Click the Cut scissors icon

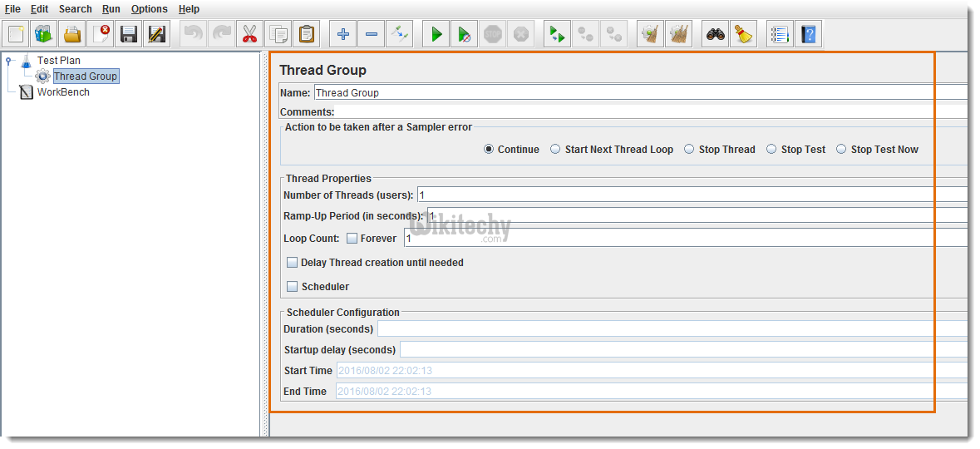249,34
